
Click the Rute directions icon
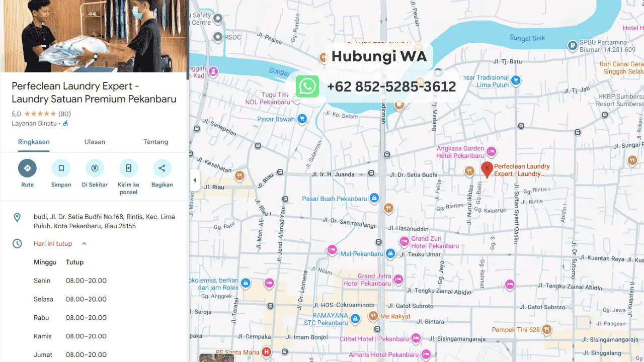[x=27, y=168]
